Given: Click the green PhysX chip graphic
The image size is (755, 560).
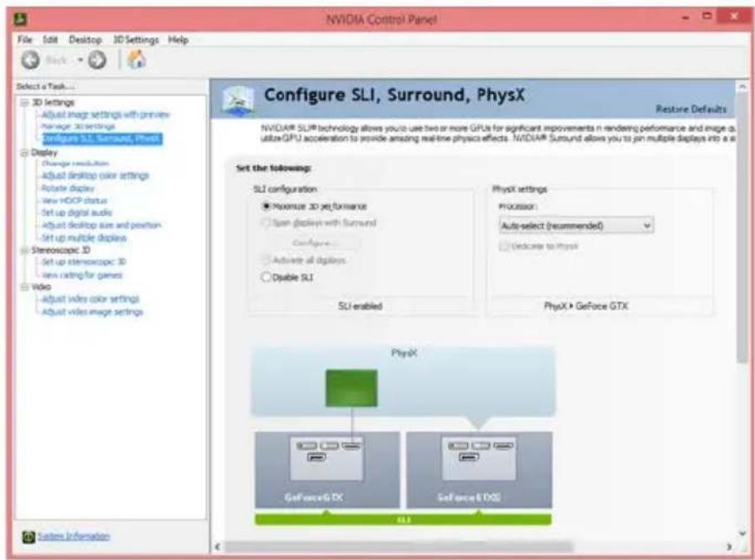Looking at the screenshot, I should pyautogui.click(x=351, y=388).
